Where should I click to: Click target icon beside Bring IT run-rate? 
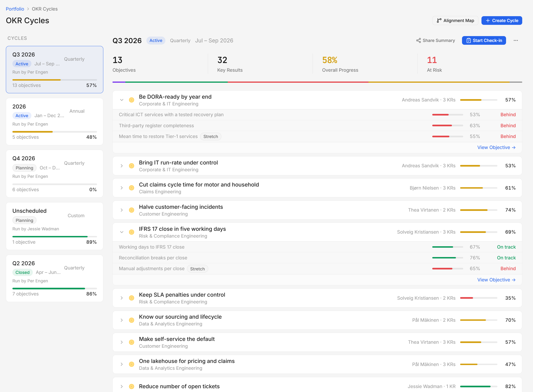pos(131,166)
